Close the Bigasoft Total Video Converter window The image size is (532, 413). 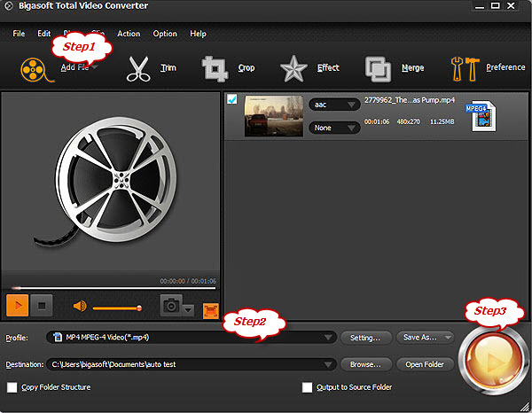coord(511,6)
